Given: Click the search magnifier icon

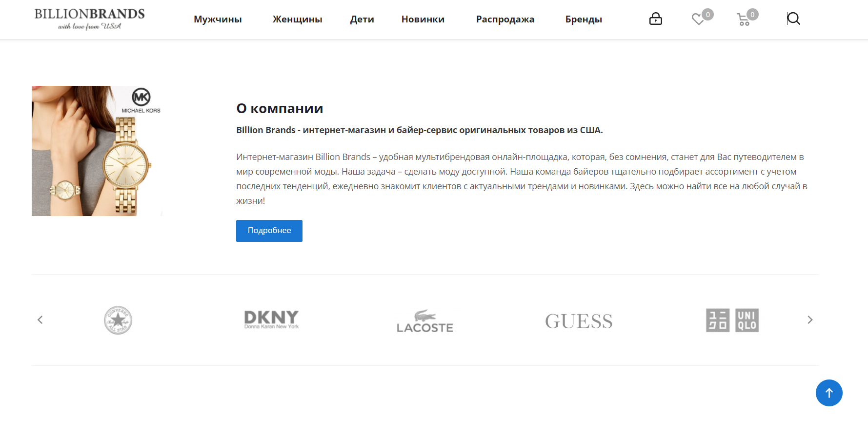Looking at the screenshot, I should click(793, 19).
